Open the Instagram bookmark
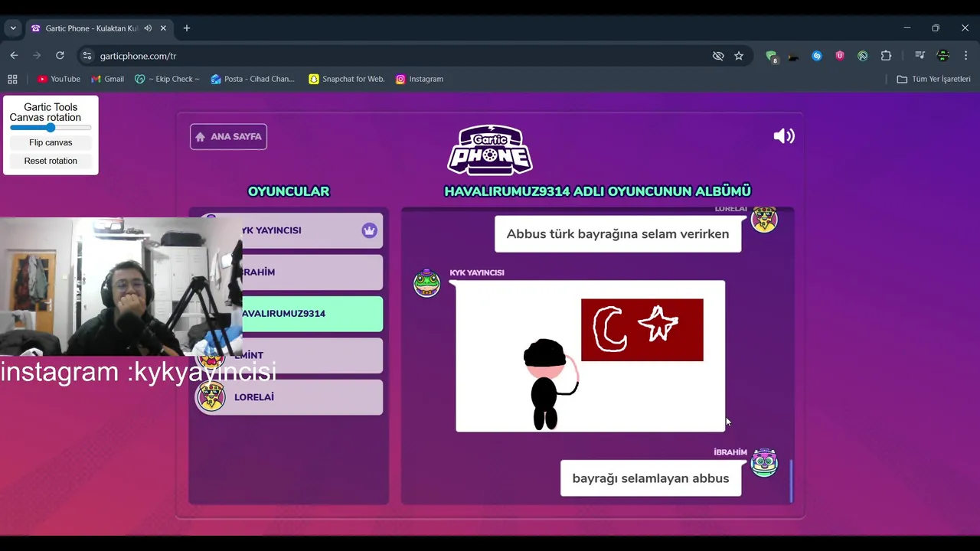The width and height of the screenshot is (980, 551). pos(420,79)
